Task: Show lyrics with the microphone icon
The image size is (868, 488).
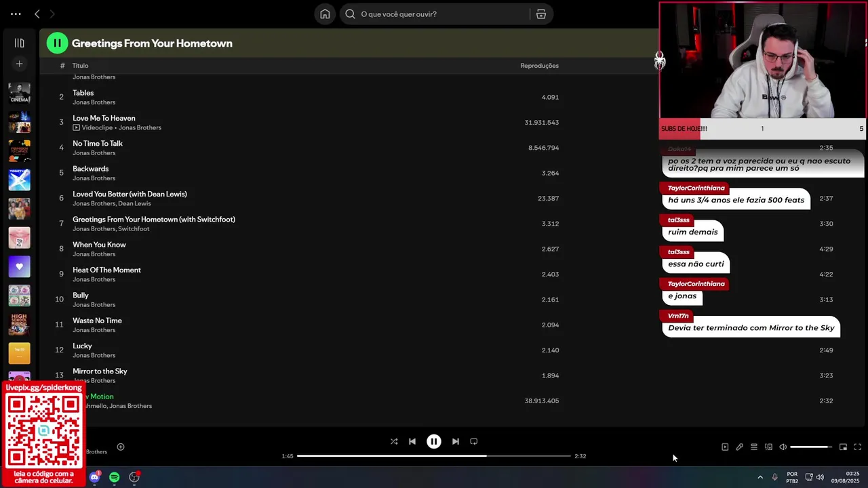Action: (740, 447)
